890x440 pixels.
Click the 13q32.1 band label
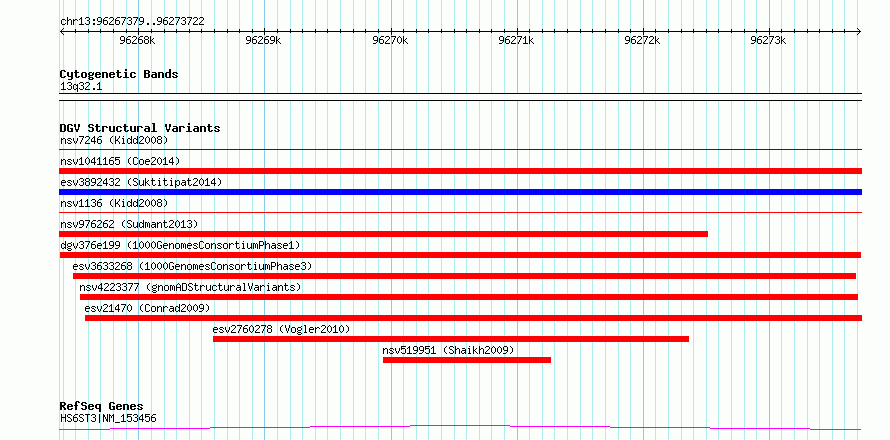click(x=81, y=87)
